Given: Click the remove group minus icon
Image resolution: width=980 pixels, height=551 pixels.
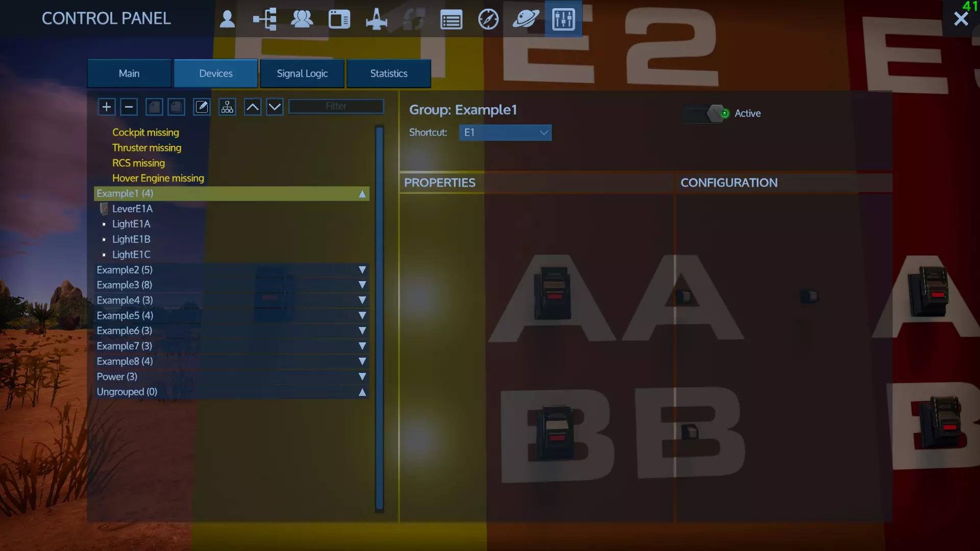Looking at the screenshot, I should coord(129,107).
